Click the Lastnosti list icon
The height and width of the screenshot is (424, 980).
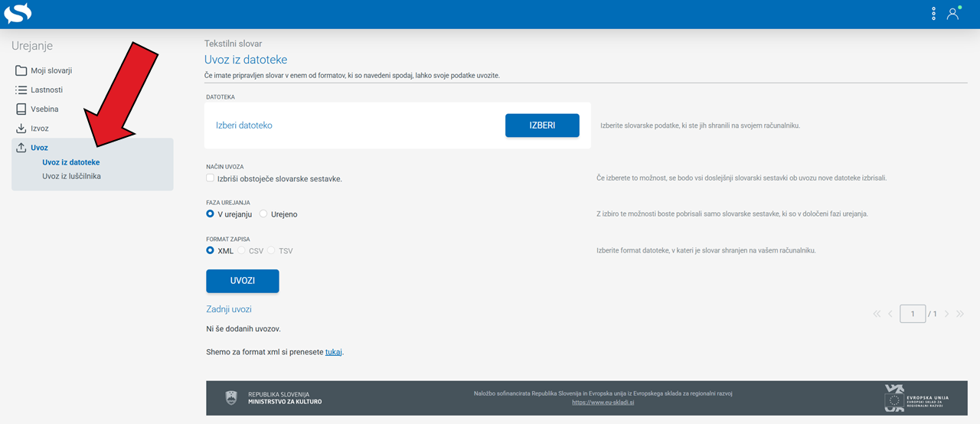(21, 90)
